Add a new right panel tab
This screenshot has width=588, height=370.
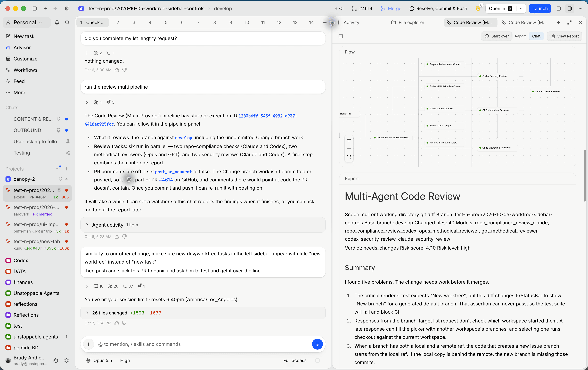pos(558,22)
